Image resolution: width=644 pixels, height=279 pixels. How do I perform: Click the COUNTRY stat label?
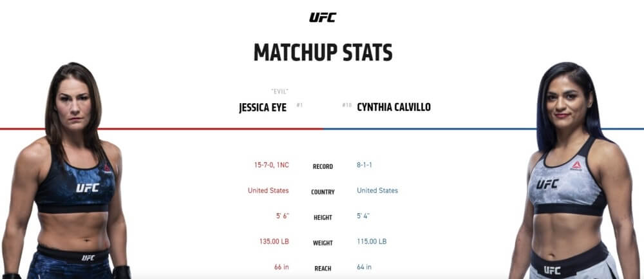[323, 192]
